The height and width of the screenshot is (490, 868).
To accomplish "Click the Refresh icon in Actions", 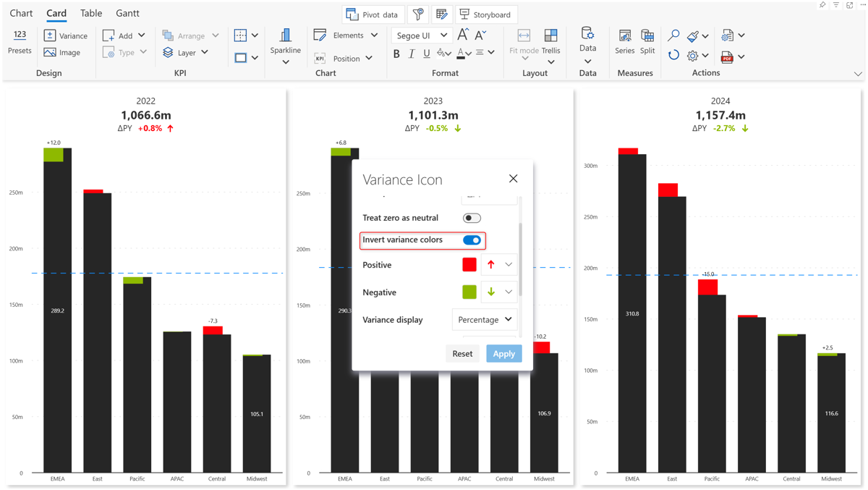I will point(673,56).
